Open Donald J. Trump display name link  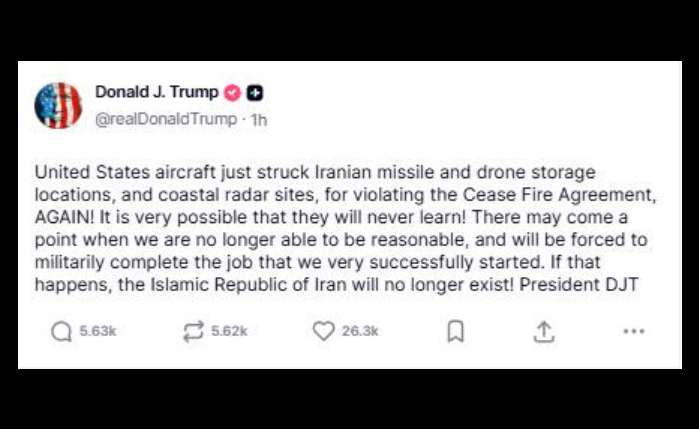point(157,92)
